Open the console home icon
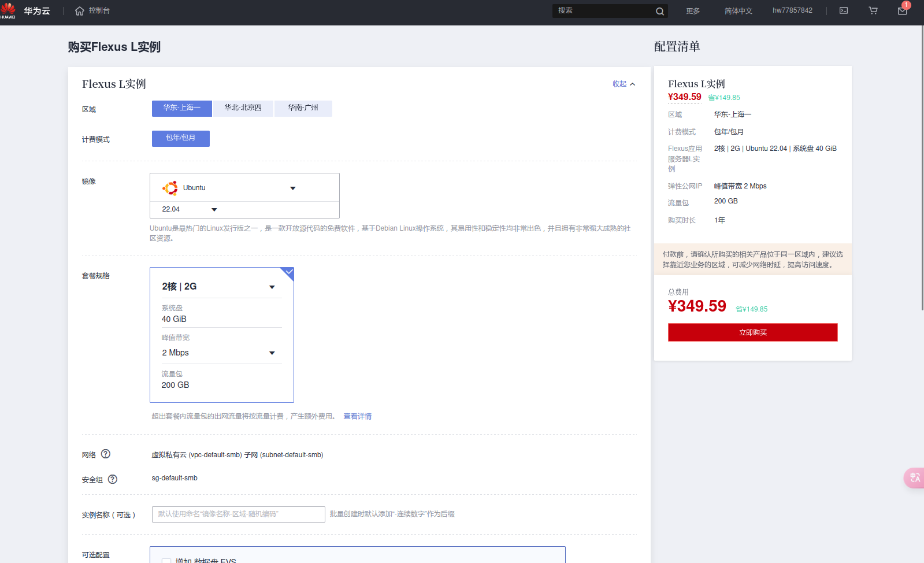Screen dimensions: 924x563 tap(80, 11)
